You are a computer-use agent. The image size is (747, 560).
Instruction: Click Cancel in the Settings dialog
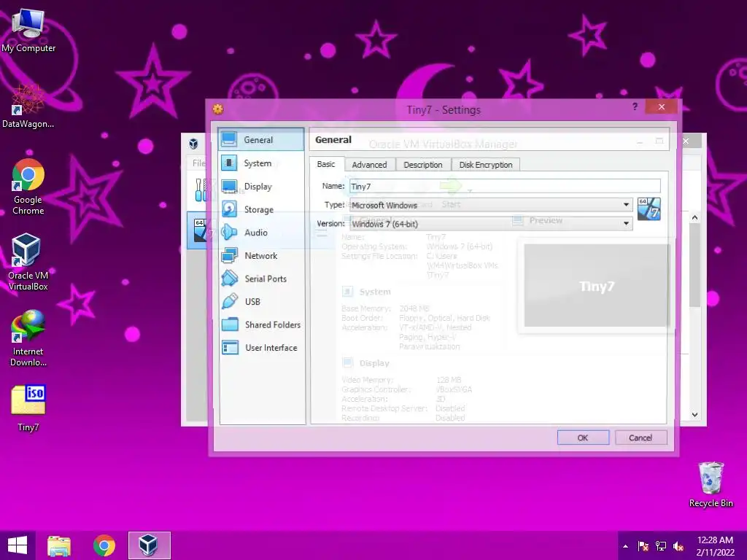coord(640,437)
